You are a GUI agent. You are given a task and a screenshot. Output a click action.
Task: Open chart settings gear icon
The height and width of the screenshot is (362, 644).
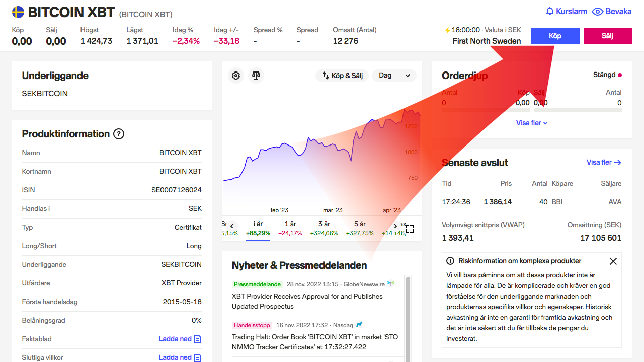click(236, 76)
